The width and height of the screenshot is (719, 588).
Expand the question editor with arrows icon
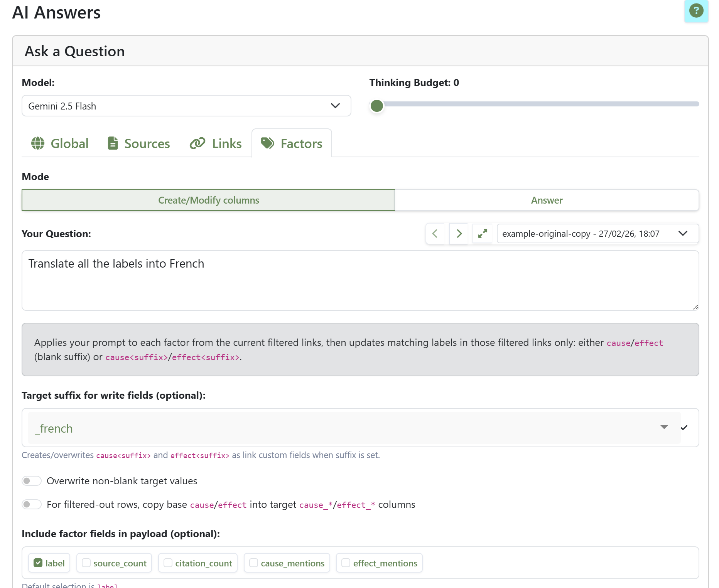pyautogui.click(x=482, y=234)
